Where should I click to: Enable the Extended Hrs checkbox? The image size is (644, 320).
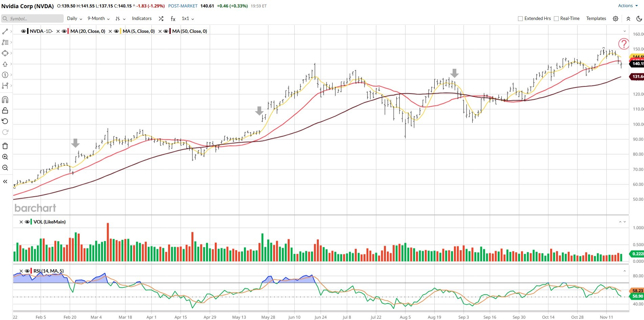(520, 19)
